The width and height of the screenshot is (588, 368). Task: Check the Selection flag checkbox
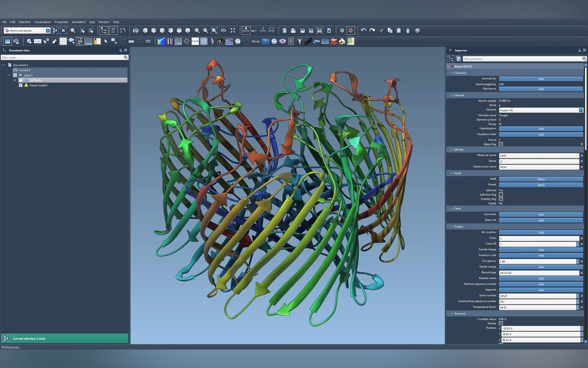click(x=501, y=194)
